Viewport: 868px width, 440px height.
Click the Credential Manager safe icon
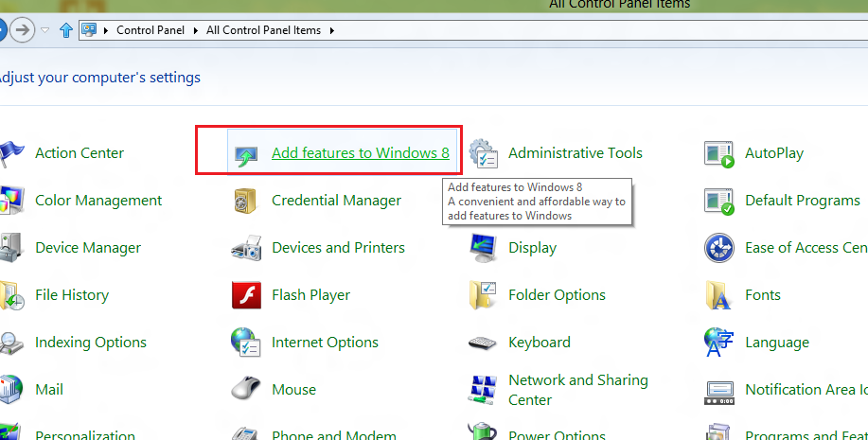coord(245,201)
